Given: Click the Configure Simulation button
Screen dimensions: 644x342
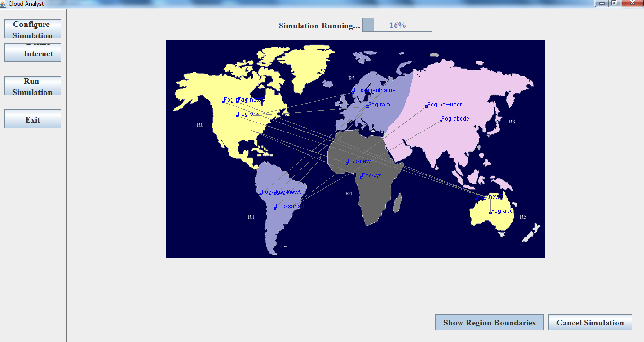Looking at the screenshot, I should pyautogui.click(x=33, y=29).
